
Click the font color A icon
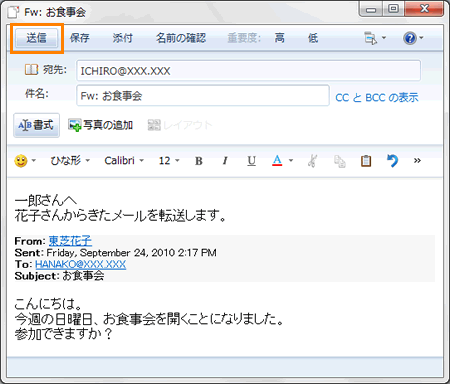(x=277, y=161)
